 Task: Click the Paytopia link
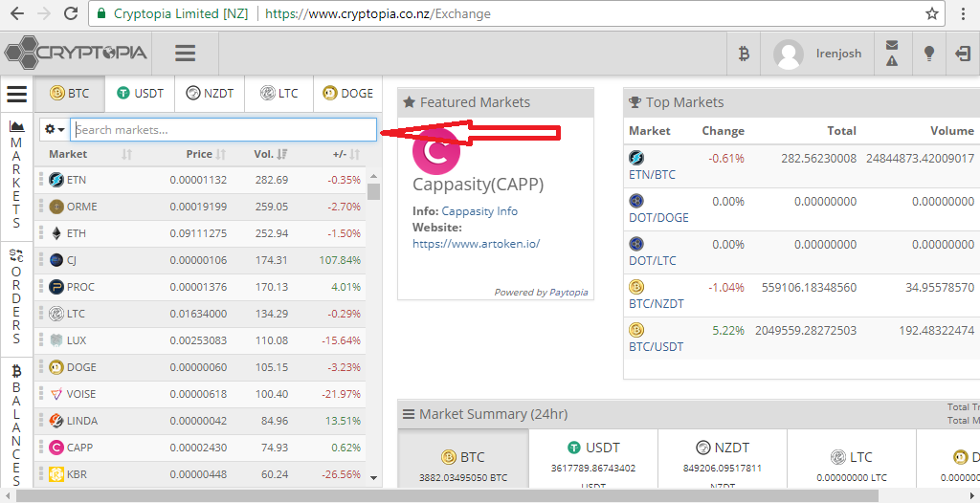coord(568,293)
